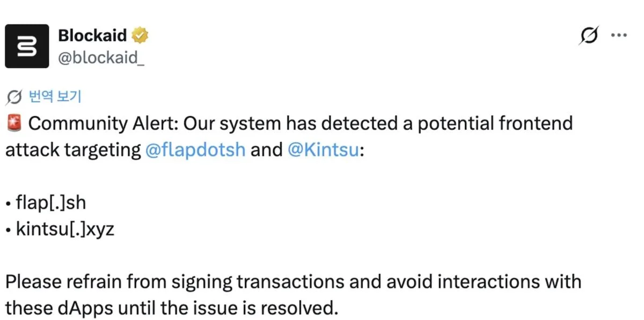644x320 pixels.
Task: Click the kintsu[.]xyz bullet text
Action: click(x=65, y=229)
